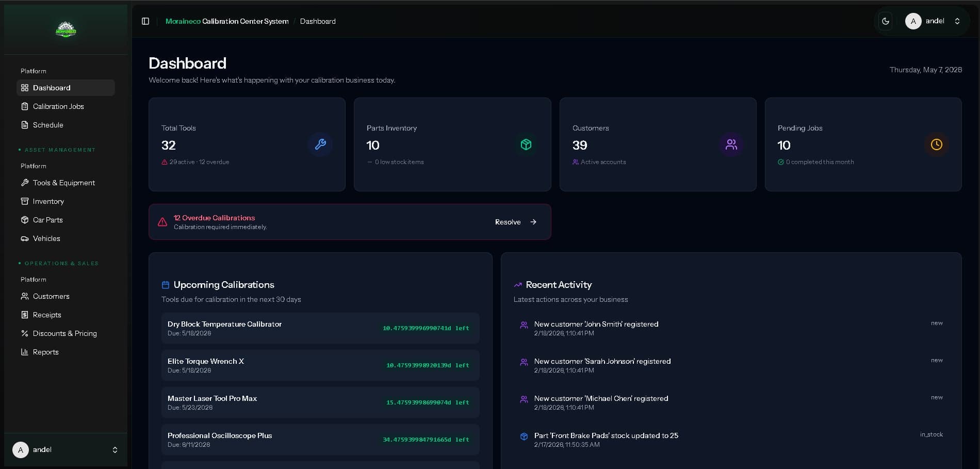Switch theme with the moon icon
Viewport: 980px width, 469px height.
(x=886, y=21)
